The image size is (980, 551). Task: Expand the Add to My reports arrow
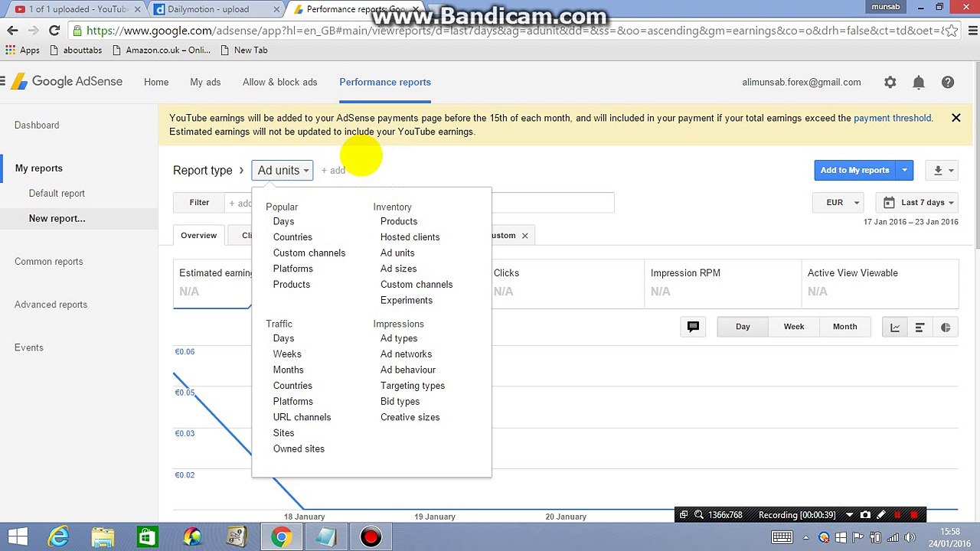(x=904, y=171)
